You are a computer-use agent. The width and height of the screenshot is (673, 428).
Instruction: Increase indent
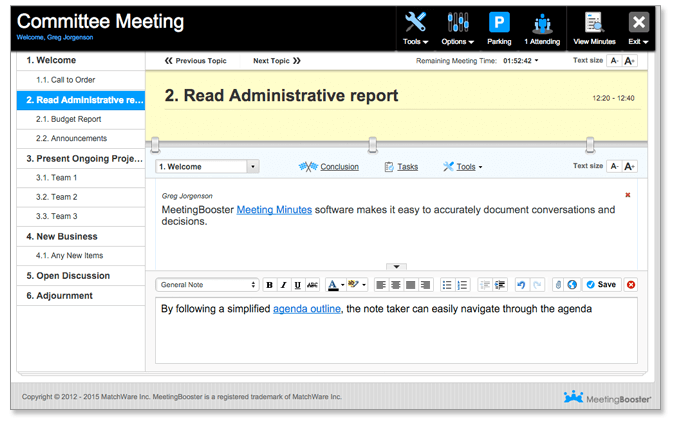(x=500, y=285)
